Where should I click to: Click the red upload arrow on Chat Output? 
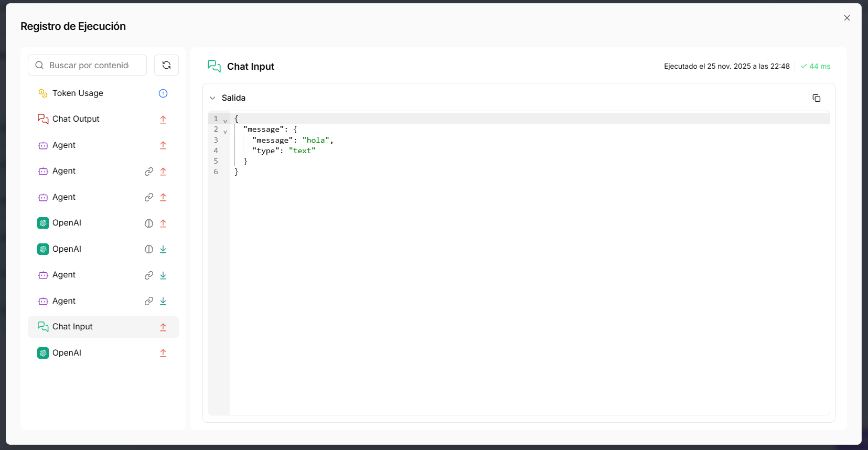[163, 120]
